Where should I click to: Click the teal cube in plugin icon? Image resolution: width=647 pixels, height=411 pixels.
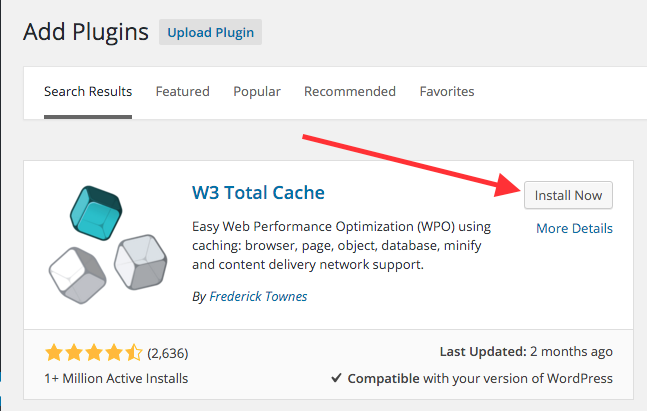(x=96, y=213)
